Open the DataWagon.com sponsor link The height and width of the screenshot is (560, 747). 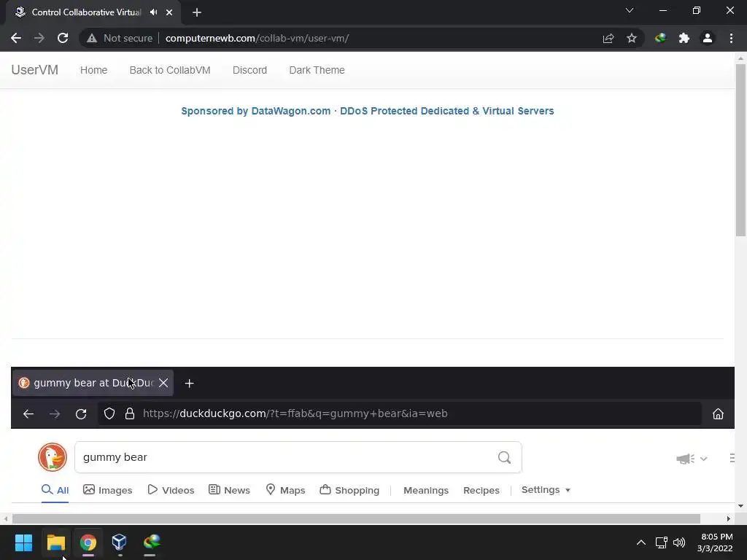pyautogui.click(x=368, y=111)
